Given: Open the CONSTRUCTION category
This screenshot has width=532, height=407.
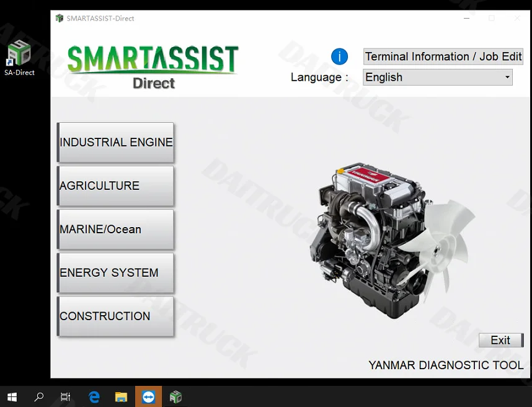Looking at the screenshot, I should [x=115, y=316].
